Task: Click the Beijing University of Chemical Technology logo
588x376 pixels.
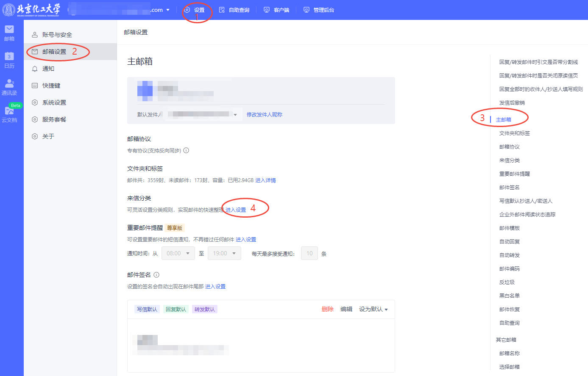Action: pos(31,10)
